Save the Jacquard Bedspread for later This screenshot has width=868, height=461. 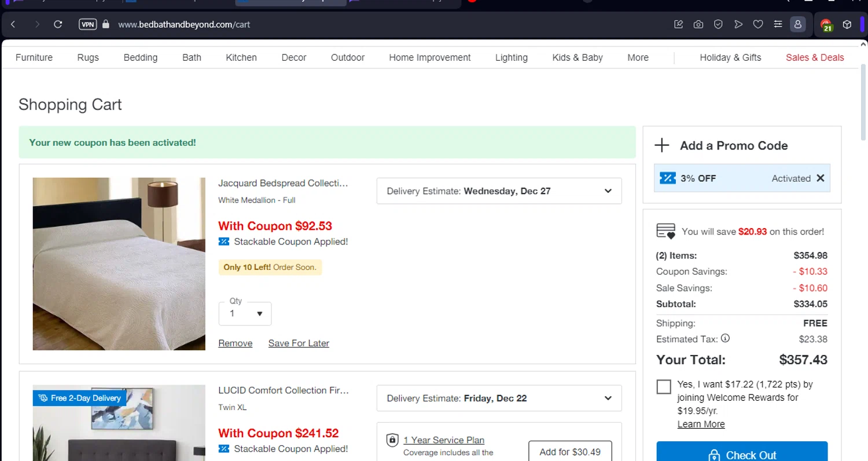[299, 343]
